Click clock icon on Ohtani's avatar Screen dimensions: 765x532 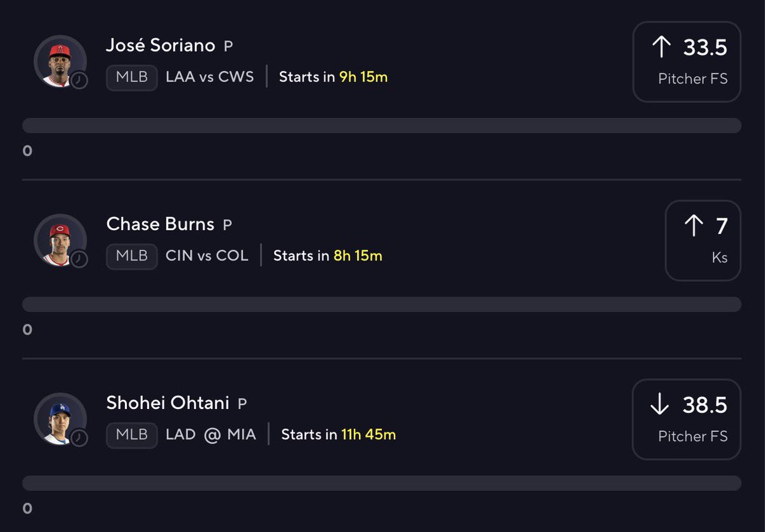79,438
